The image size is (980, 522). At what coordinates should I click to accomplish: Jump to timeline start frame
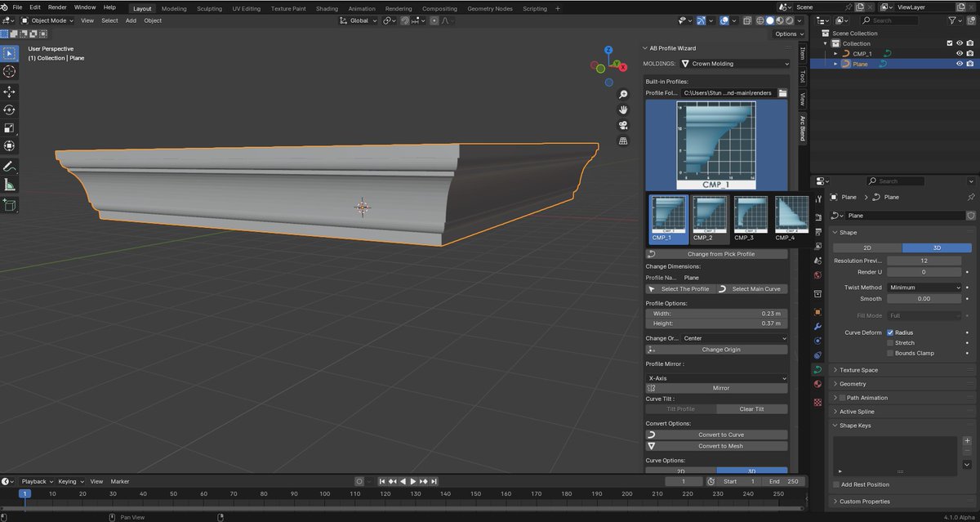point(381,481)
